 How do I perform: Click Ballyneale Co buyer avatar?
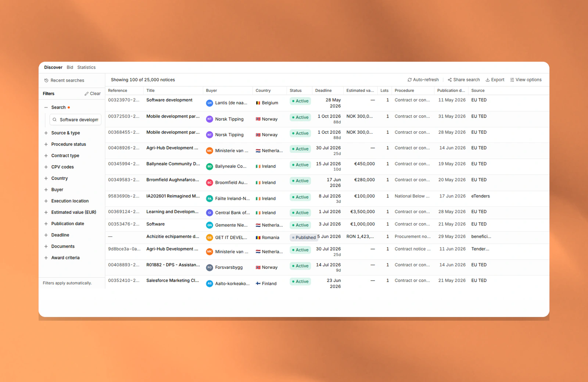click(209, 166)
